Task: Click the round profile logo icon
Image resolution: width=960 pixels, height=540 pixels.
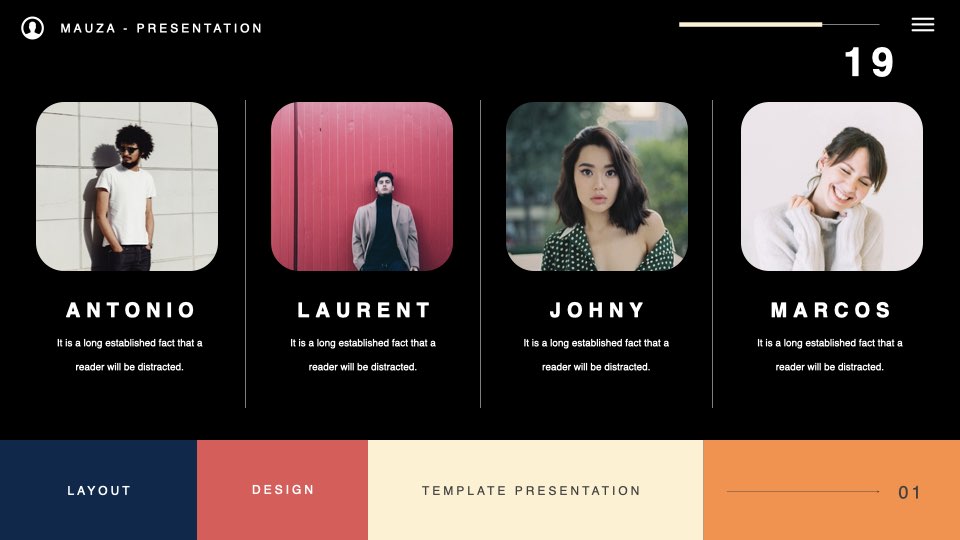Action: 32,28
